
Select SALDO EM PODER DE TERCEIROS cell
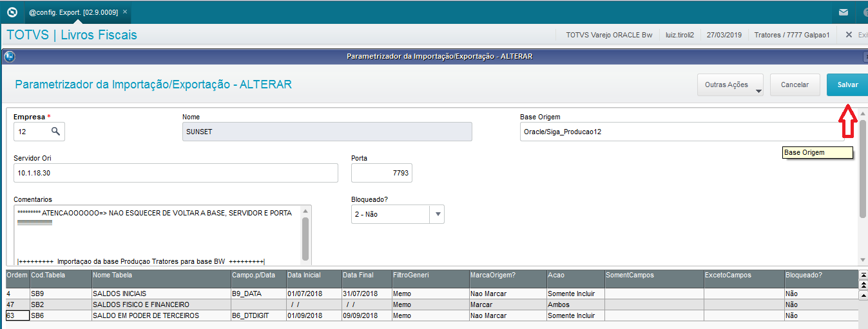[160, 315]
